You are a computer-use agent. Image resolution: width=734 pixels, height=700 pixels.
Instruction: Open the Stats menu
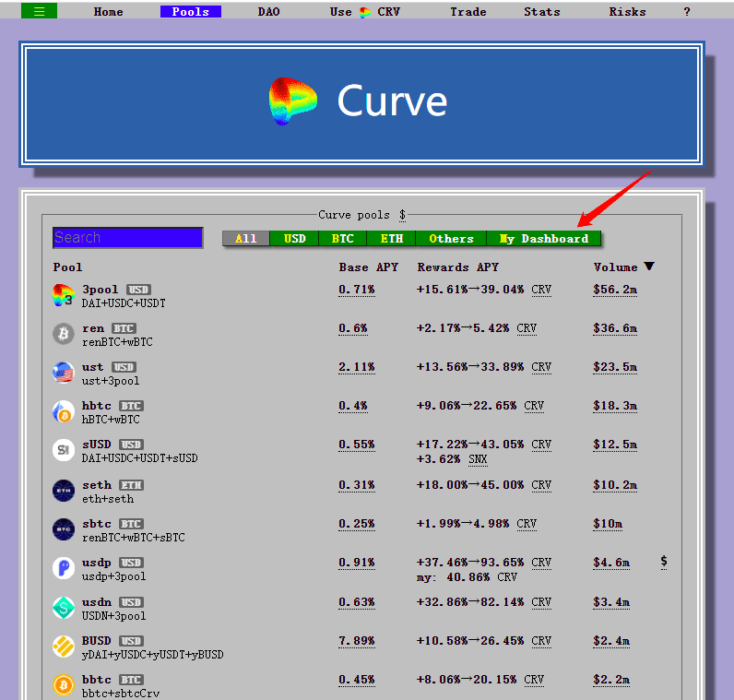tap(542, 12)
